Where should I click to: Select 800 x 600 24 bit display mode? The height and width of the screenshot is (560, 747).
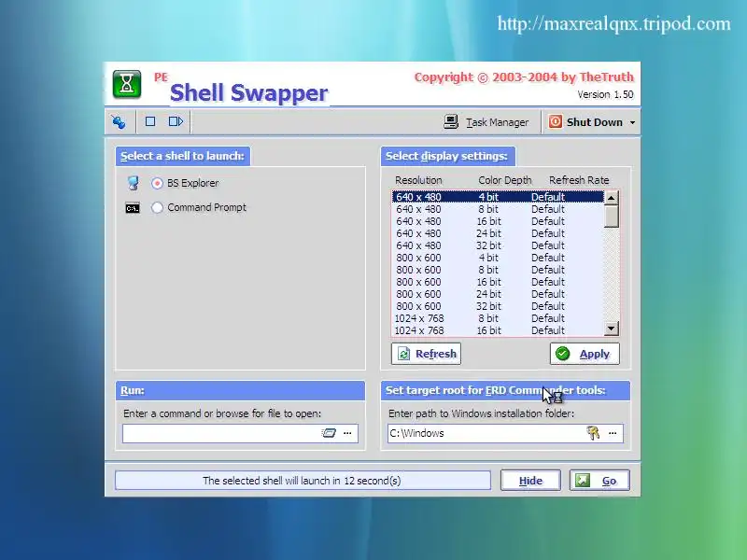[x=498, y=294]
